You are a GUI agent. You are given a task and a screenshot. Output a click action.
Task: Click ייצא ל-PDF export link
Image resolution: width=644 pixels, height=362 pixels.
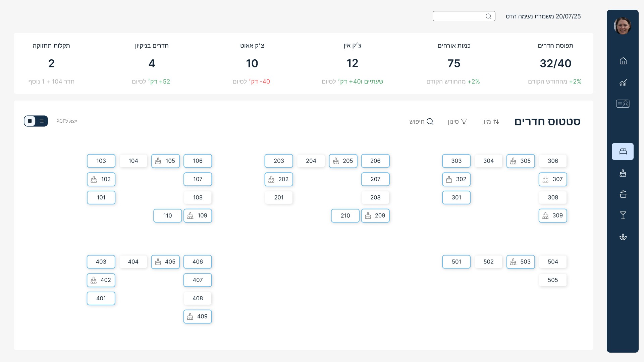point(66,121)
